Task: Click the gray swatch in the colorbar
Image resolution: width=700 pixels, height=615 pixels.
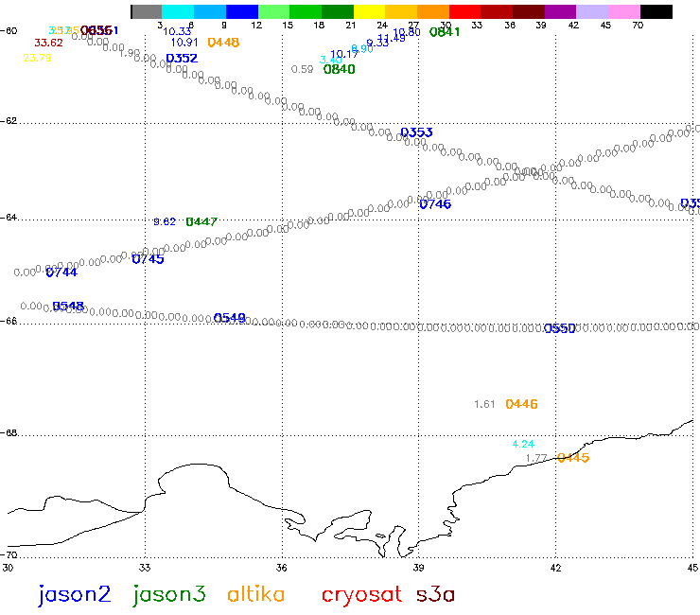Action: point(147,12)
